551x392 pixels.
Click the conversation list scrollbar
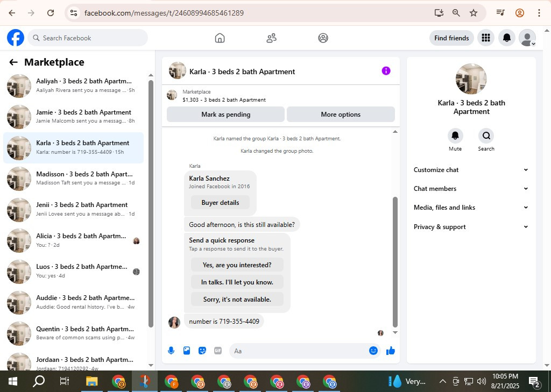tap(151, 204)
